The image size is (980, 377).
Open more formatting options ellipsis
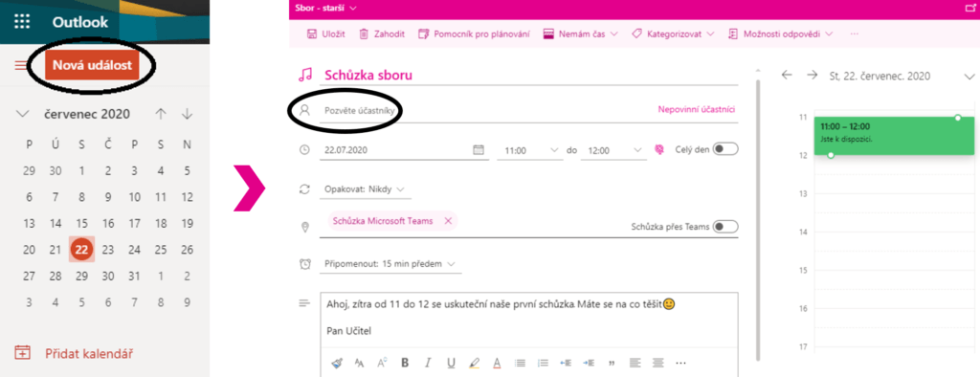(x=680, y=363)
